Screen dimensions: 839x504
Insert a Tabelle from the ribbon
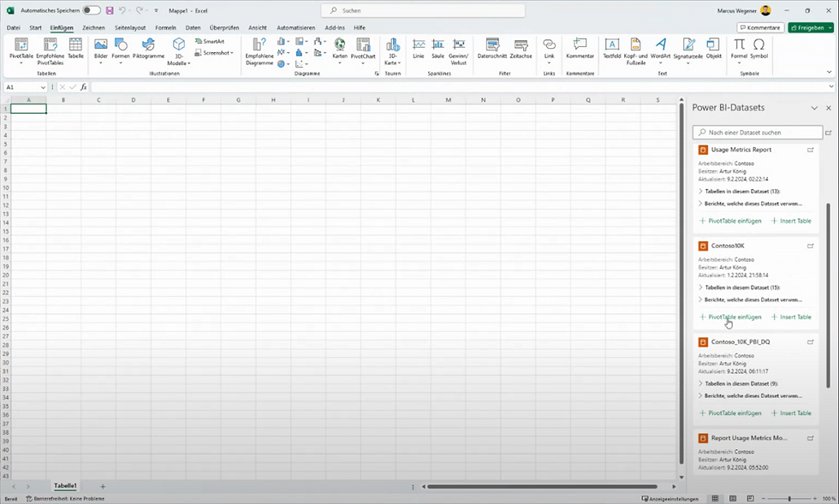pos(75,48)
